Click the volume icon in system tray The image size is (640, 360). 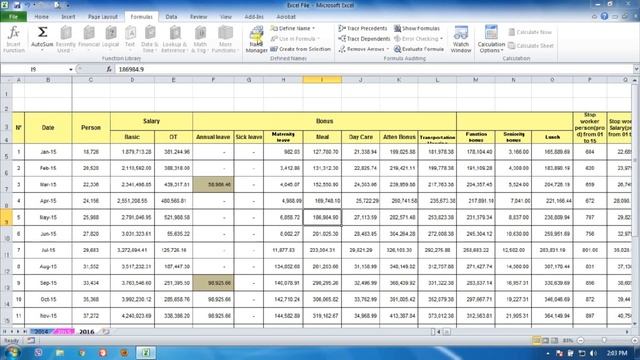tap(593, 353)
